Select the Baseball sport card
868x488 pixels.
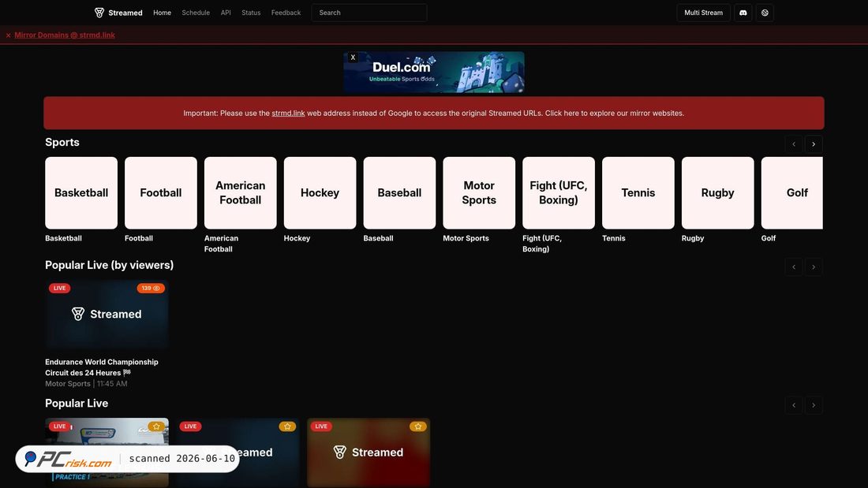[x=400, y=192]
